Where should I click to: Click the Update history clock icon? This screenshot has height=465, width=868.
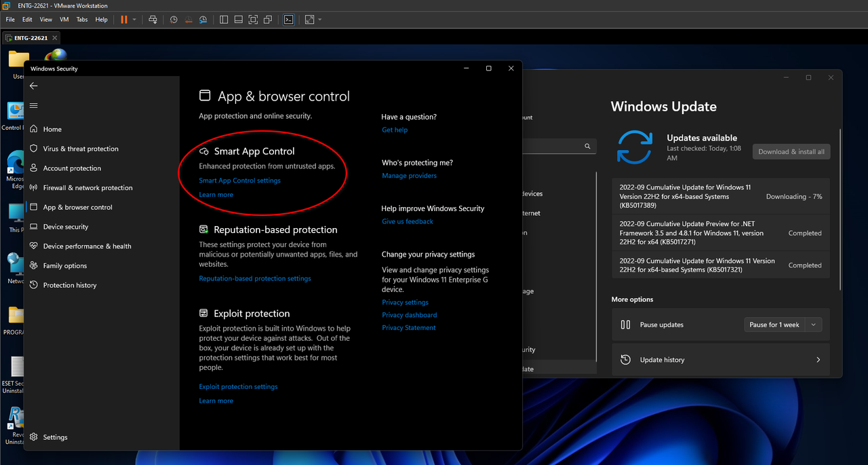click(x=626, y=360)
